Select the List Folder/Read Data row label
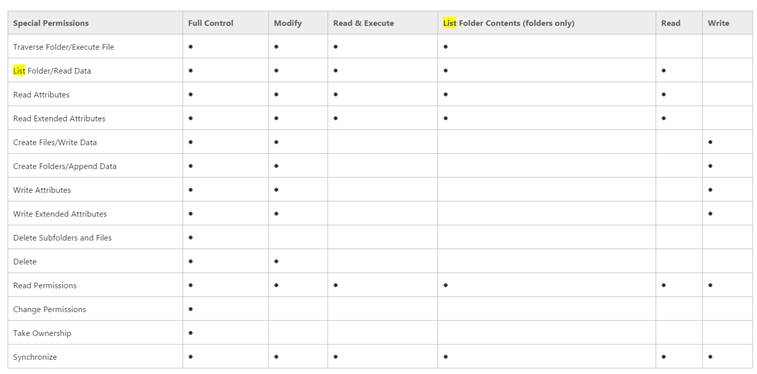 pyautogui.click(x=52, y=71)
